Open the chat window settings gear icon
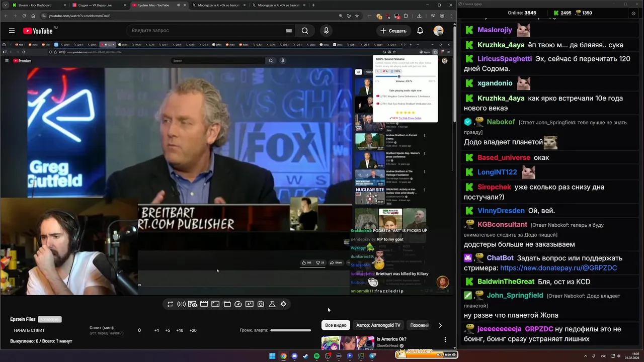 click(x=633, y=13)
